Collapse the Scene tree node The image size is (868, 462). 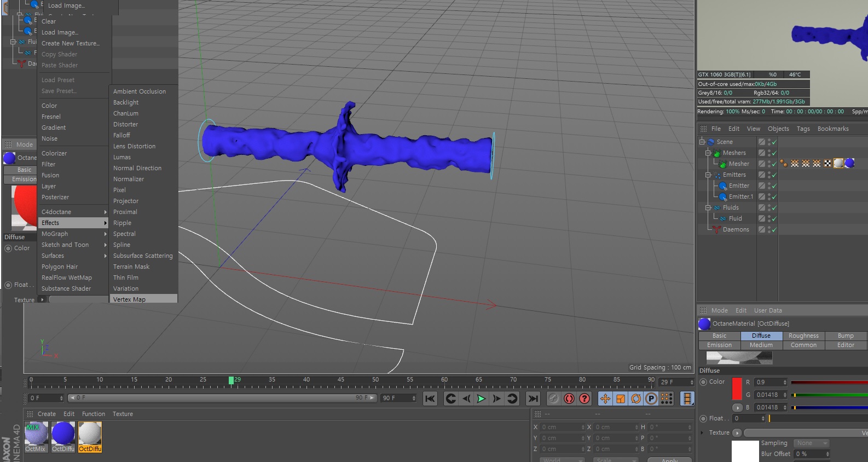(x=702, y=142)
